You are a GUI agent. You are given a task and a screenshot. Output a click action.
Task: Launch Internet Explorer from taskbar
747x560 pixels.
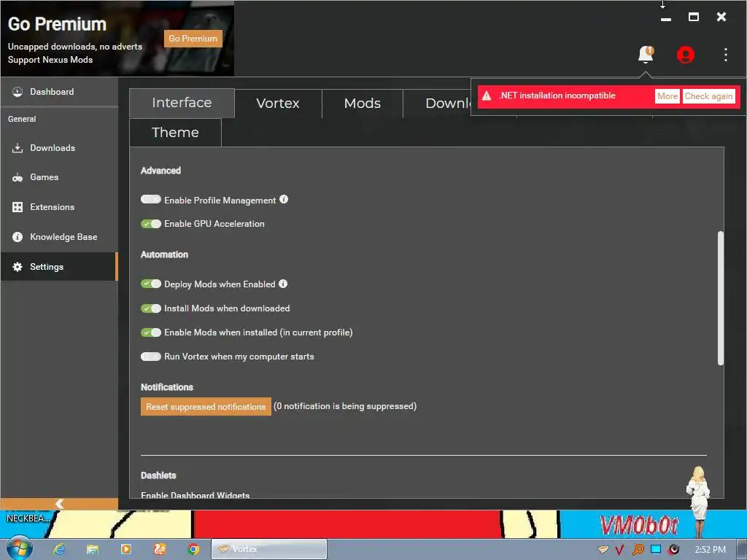coord(58,549)
